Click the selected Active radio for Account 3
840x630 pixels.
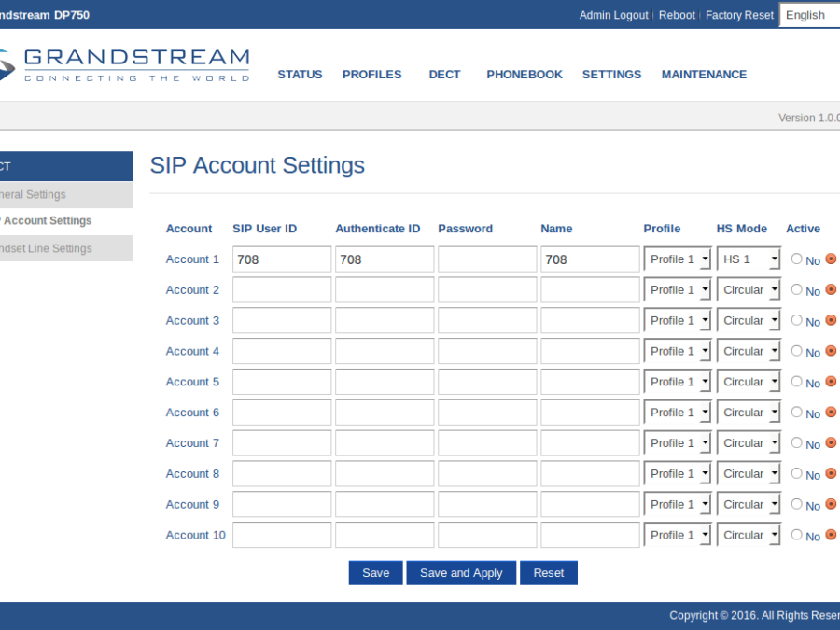[x=831, y=320]
